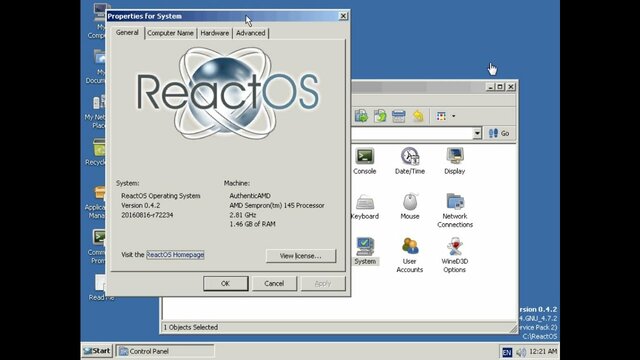Viewport: 640px width, 360px height.
Task: Open the address bar dropdown arrow
Action: [477, 133]
